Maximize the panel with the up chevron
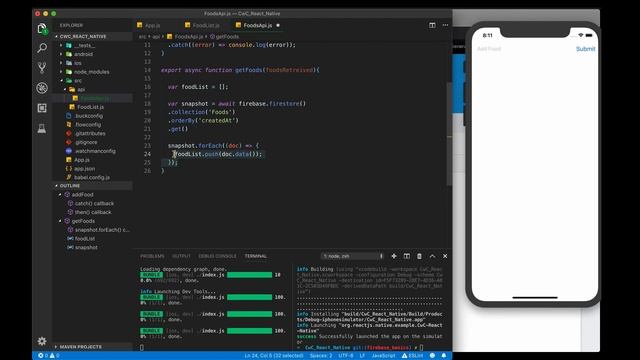This screenshot has height=360, width=640. tap(432, 256)
